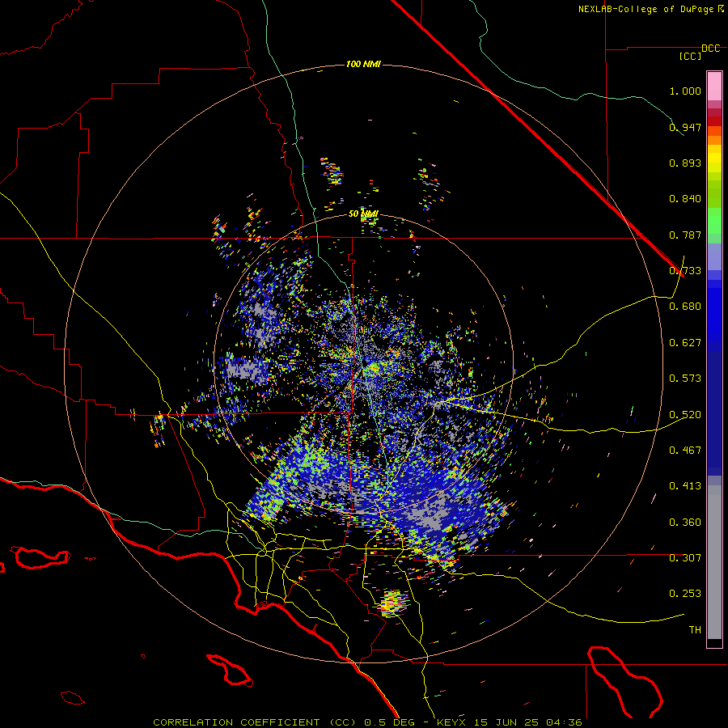728x728 pixels.
Task: Select the 0.467 color scale value
Action: (685, 451)
